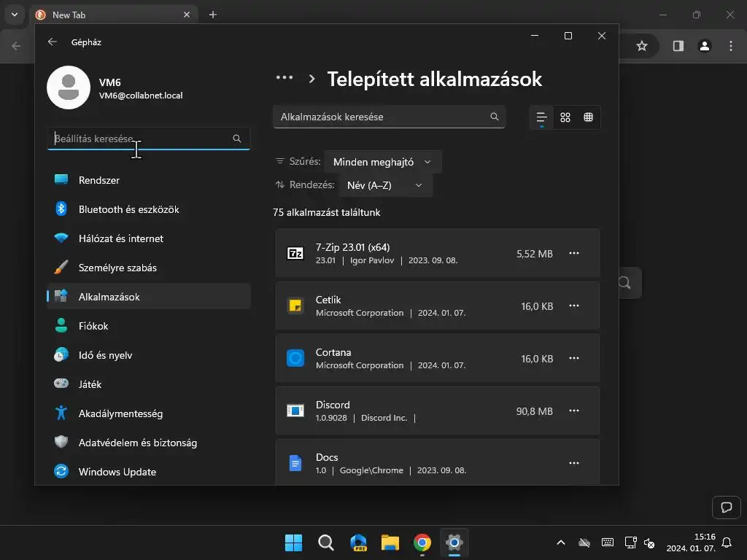The width and height of the screenshot is (747, 560).
Task: Open Idő és nyelv category
Action: (x=149, y=355)
